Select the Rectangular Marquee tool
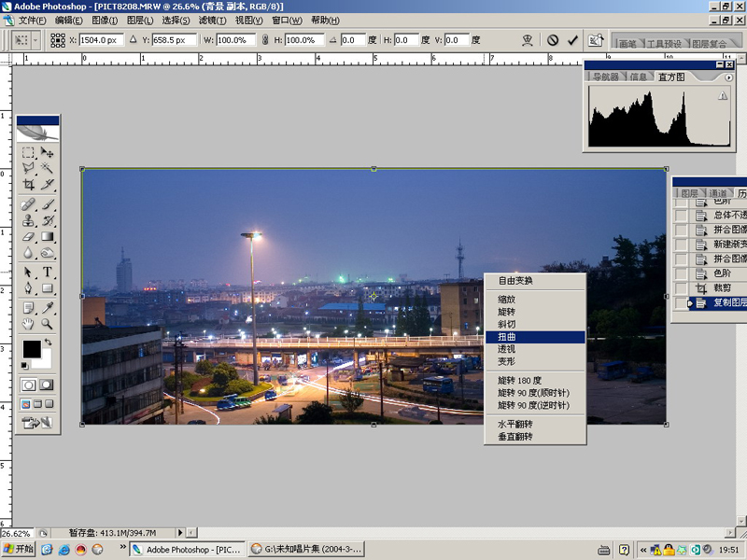Viewport: 747px width, 560px height. click(28, 152)
